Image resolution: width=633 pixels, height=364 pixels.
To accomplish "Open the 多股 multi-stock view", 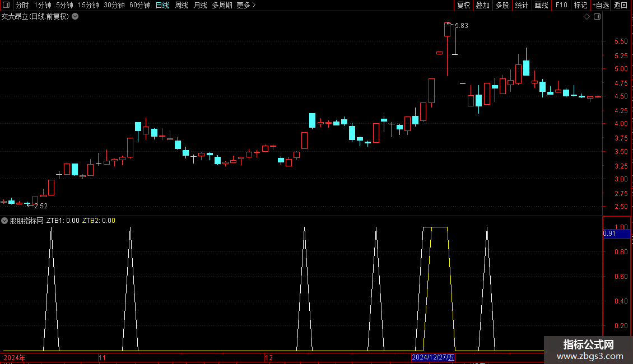I will [x=502, y=5].
